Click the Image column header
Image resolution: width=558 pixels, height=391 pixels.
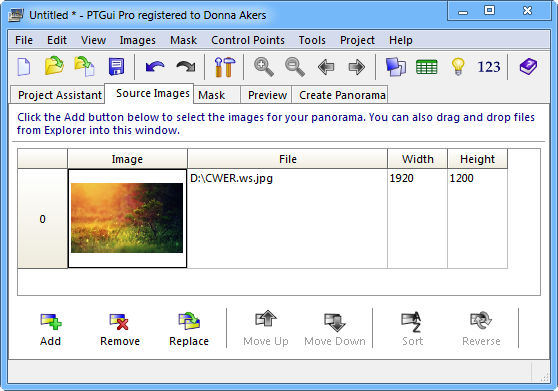[x=127, y=159]
